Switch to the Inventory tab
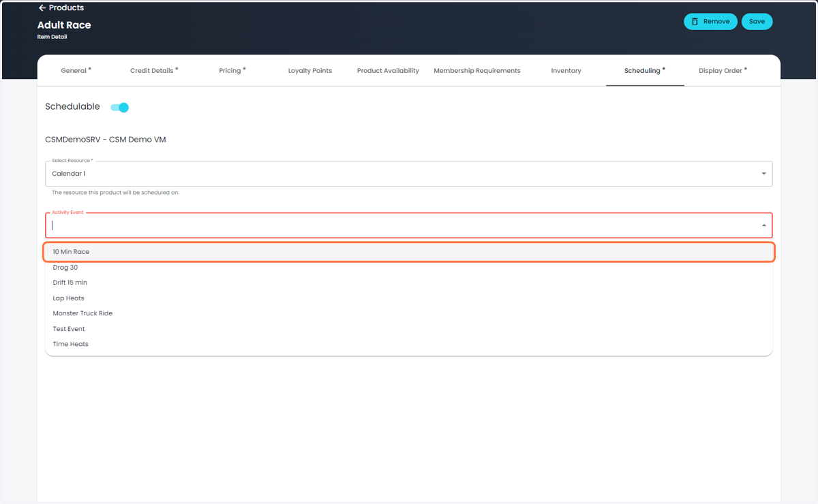Viewport: 818px width, 504px height. click(566, 70)
